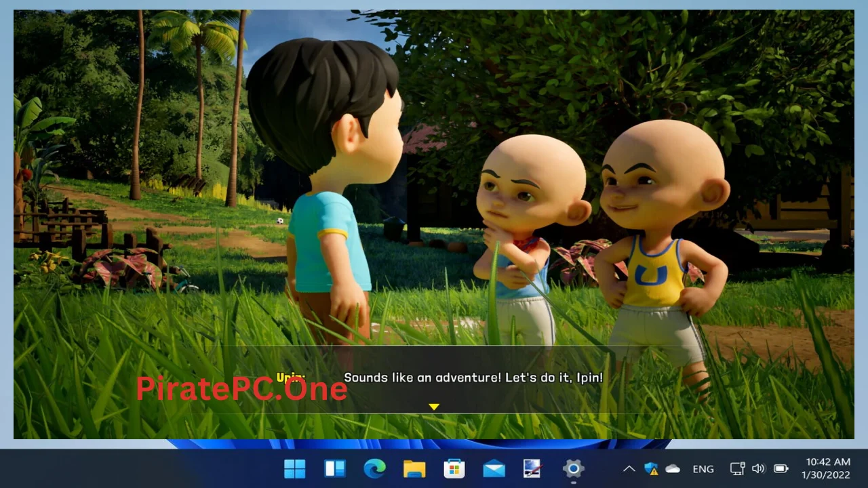The image size is (868, 488).
Task: Switch input language ENG indicator
Action: click(x=703, y=469)
